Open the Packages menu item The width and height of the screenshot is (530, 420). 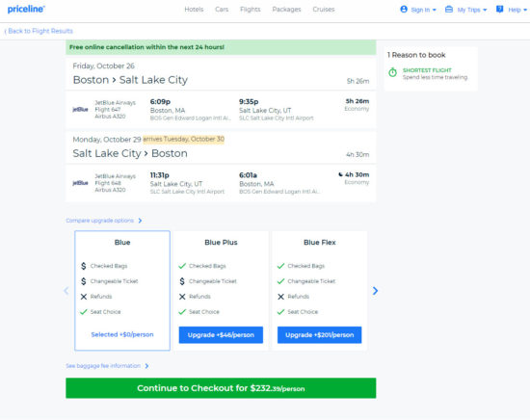(x=286, y=10)
